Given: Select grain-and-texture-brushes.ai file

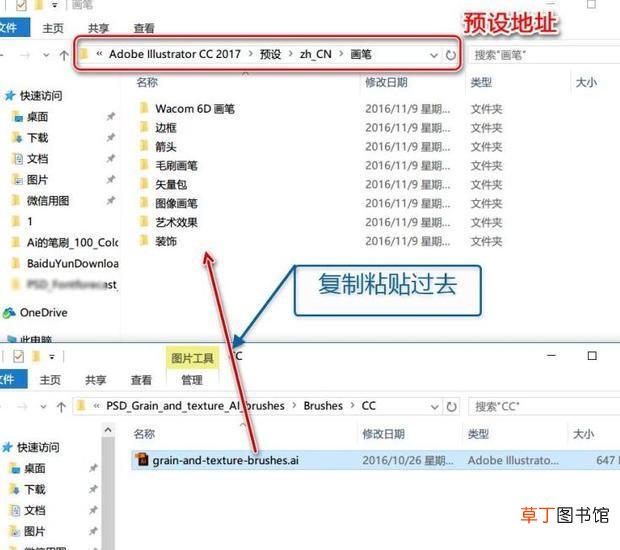Looking at the screenshot, I should (225, 460).
